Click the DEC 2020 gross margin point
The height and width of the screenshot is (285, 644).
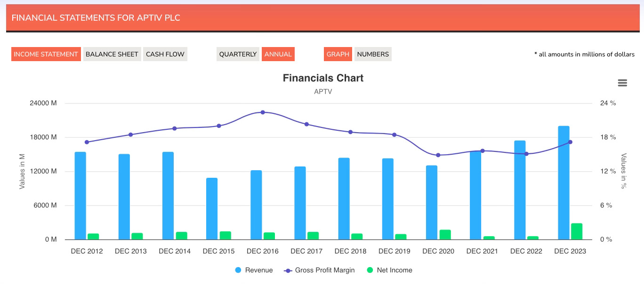438,155
